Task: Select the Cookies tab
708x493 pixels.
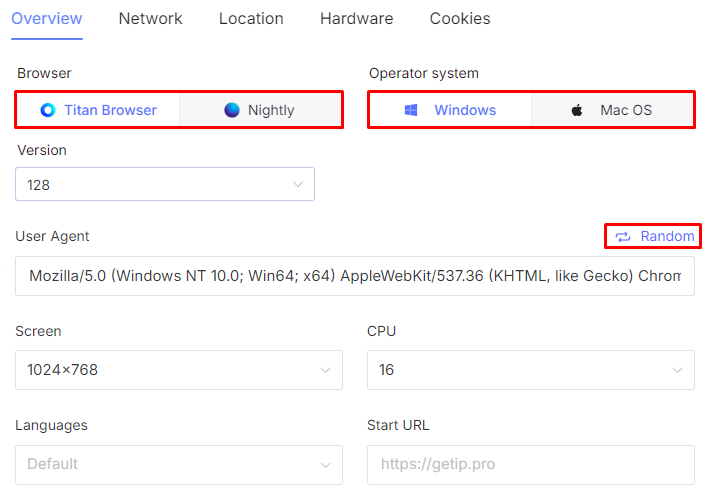Action: (x=460, y=19)
